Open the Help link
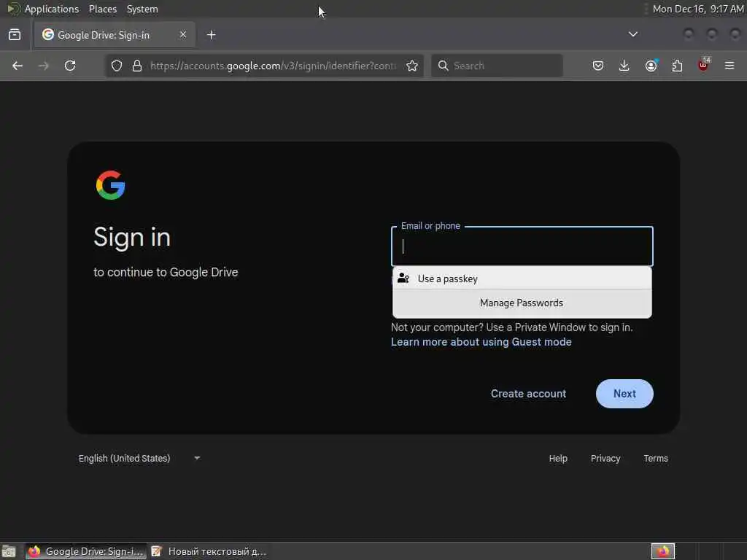Screen dimensions: 747x560 tap(558, 459)
